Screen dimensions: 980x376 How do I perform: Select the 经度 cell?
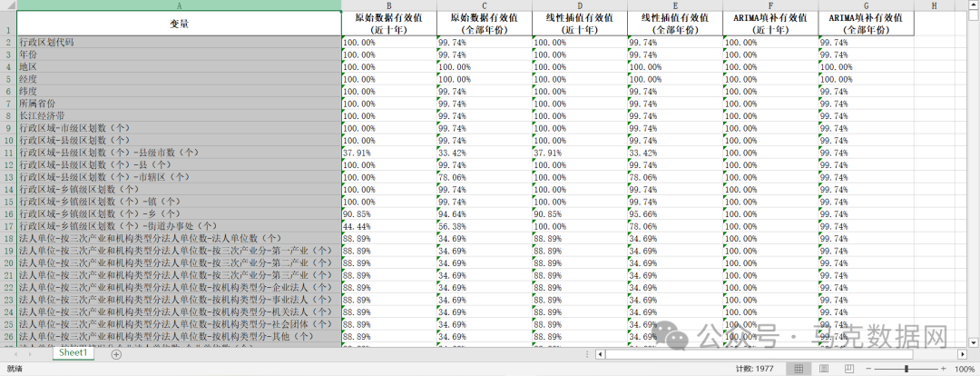tap(180, 79)
